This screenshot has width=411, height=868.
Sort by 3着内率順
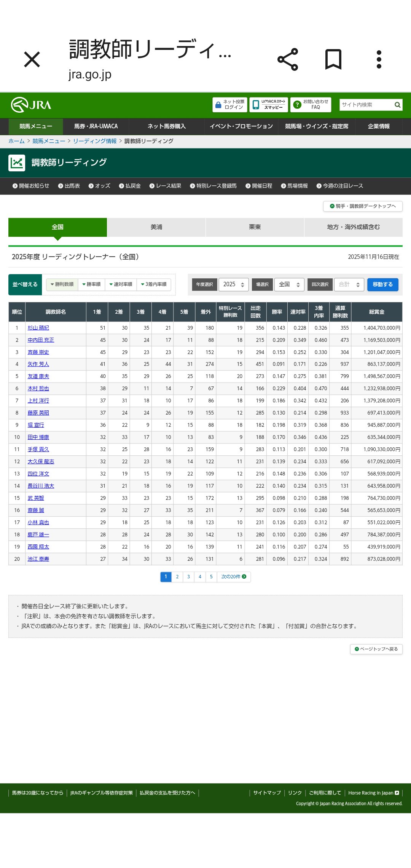point(154,284)
